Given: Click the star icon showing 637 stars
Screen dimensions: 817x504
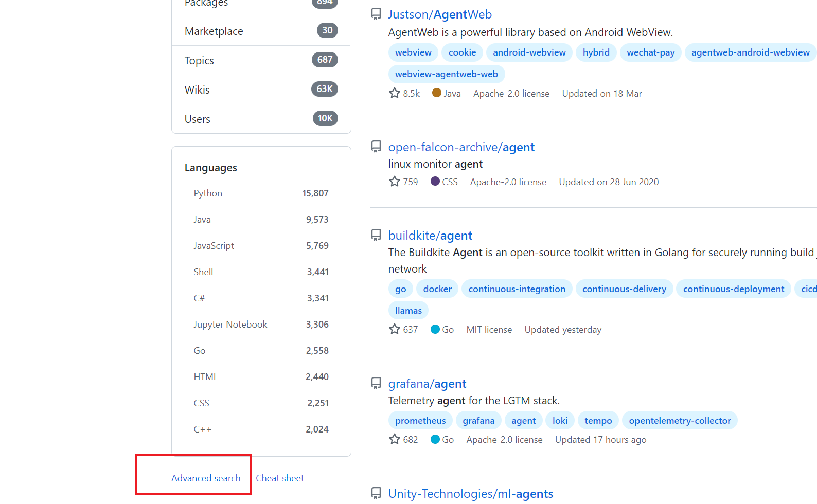Looking at the screenshot, I should coord(394,329).
